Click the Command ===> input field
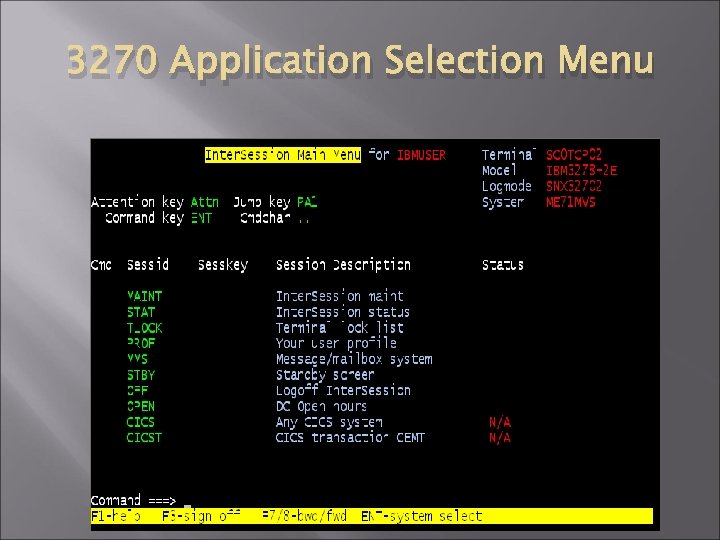 [372, 500]
